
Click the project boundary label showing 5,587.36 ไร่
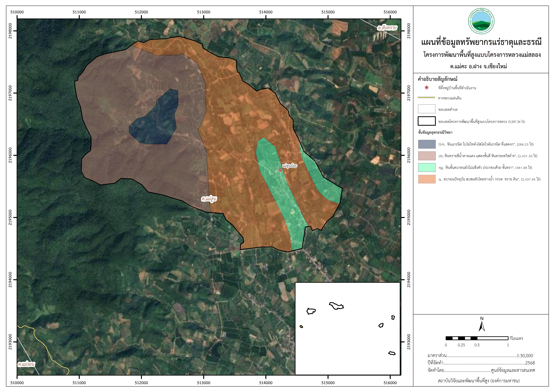point(482,122)
